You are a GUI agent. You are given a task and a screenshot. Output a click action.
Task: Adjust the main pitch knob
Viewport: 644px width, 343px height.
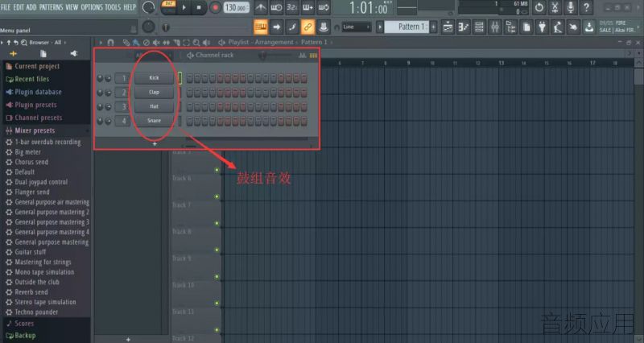pyautogui.click(x=148, y=27)
